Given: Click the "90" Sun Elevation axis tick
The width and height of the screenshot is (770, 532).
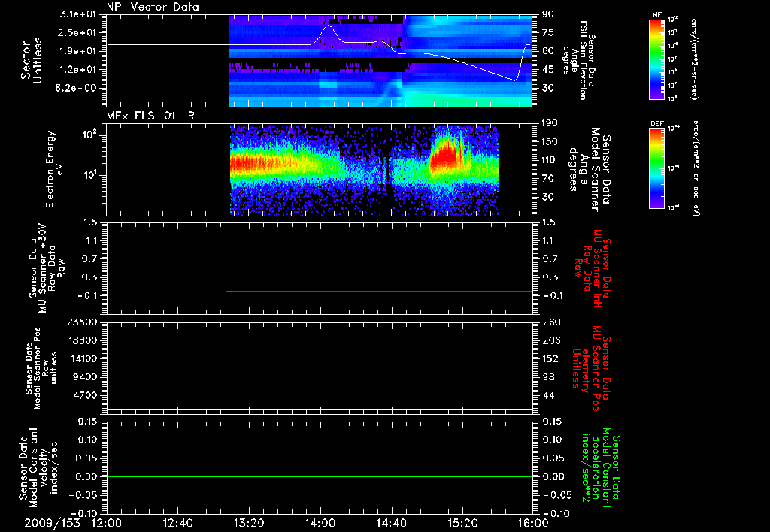Looking at the screenshot, I should pyautogui.click(x=548, y=14).
